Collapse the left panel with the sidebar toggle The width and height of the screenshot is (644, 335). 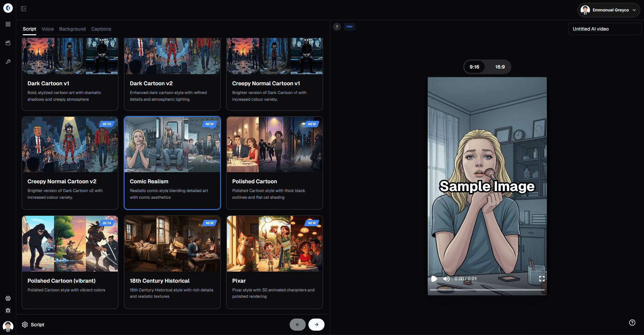point(23,8)
